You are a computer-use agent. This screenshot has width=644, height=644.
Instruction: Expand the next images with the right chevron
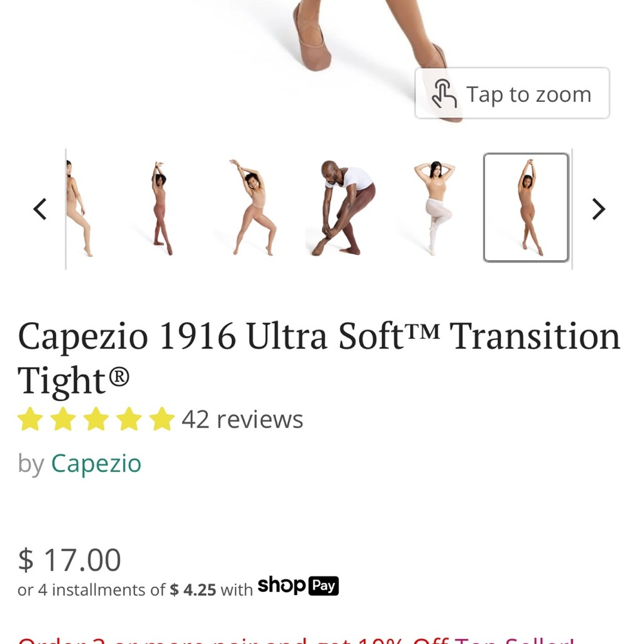click(x=599, y=209)
